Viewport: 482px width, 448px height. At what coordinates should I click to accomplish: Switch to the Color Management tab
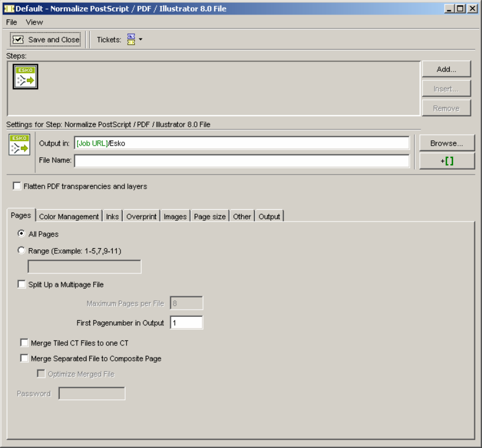point(69,216)
